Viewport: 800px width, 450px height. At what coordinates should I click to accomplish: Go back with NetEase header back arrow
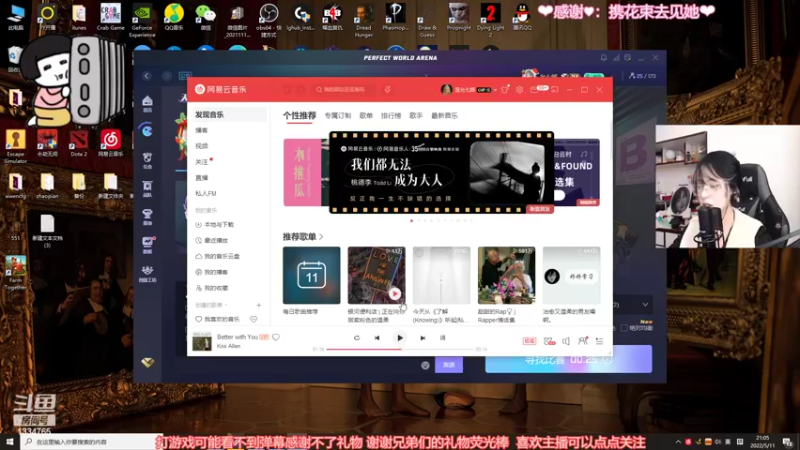[287, 89]
